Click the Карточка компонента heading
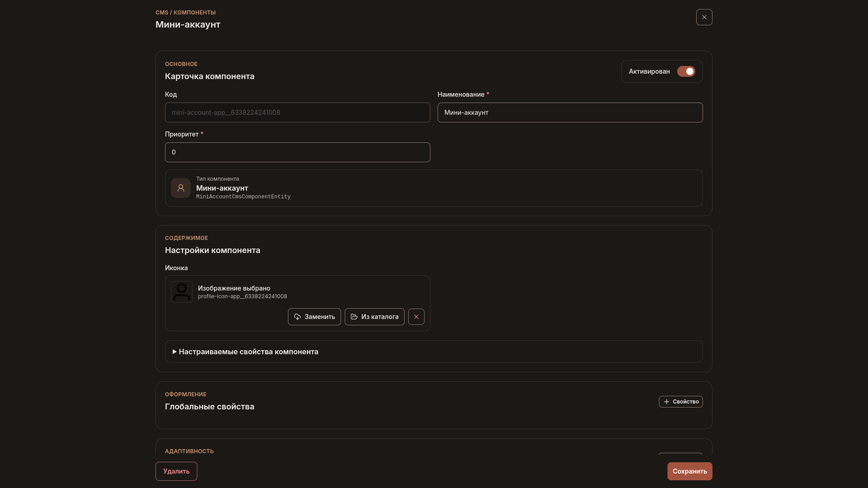868x488 pixels. [210, 77]
